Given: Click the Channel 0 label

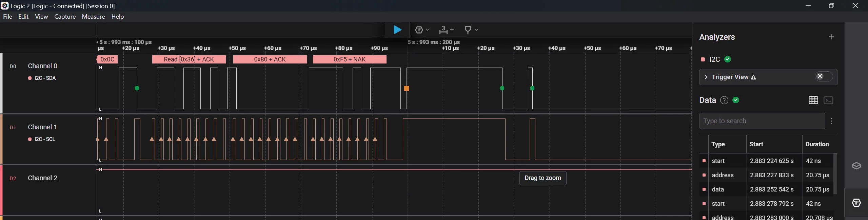Looking at the screenshot, I should 43,66.
